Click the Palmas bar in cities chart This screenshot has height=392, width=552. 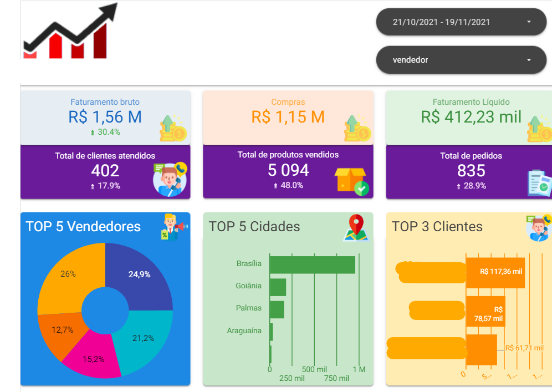277,309
